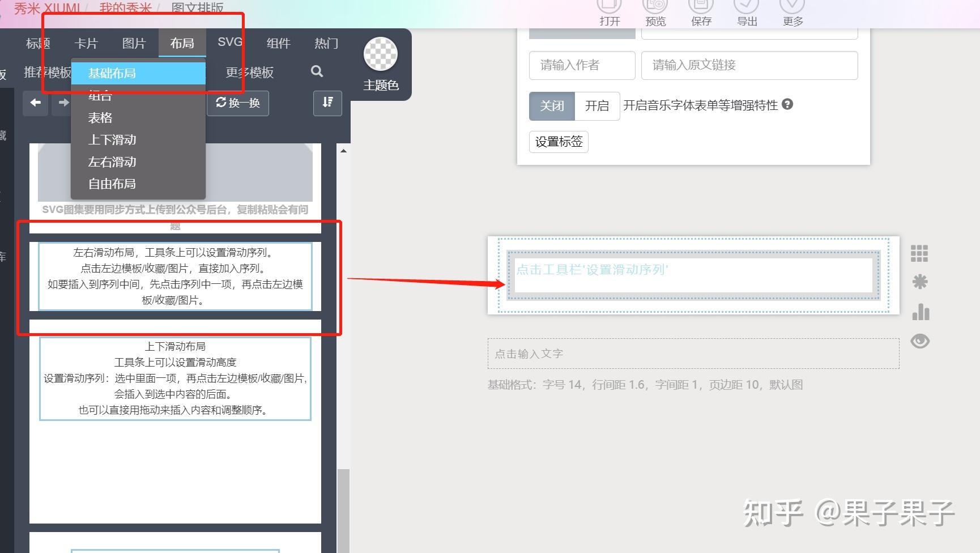Click the bar chart icon next to the canvas
Viewport: 980px width, 553px height.
(920, 312)
